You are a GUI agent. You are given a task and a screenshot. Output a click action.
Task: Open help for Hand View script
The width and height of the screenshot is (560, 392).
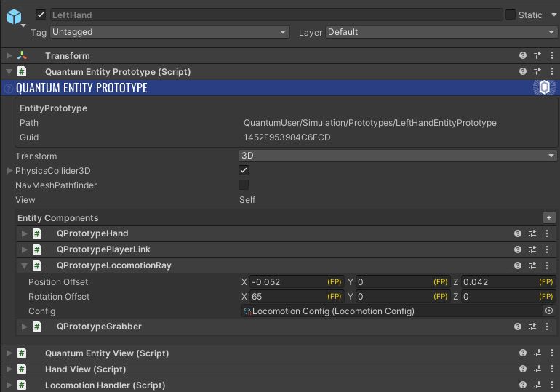[523, 369]
